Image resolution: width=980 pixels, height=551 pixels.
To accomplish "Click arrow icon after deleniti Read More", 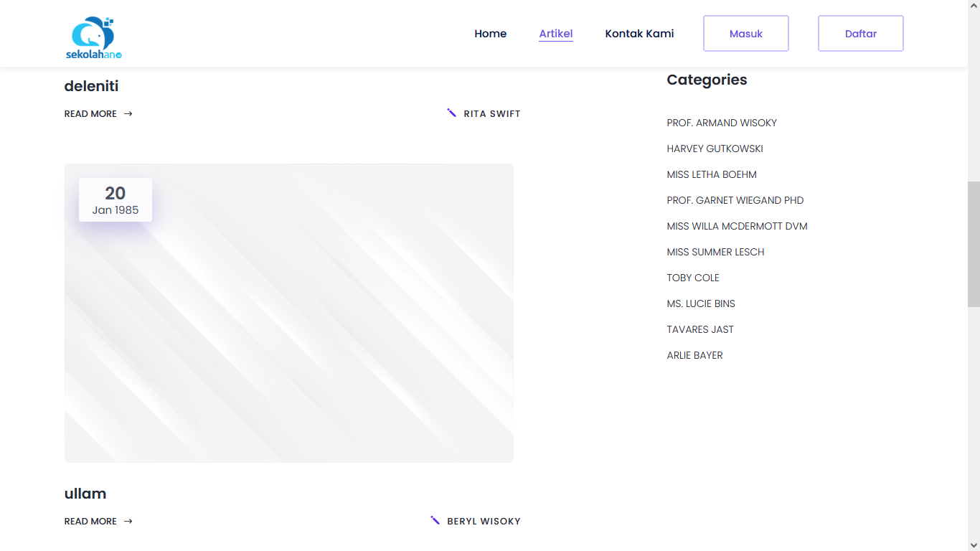I will pyautogui.click(x=128, y=114).
